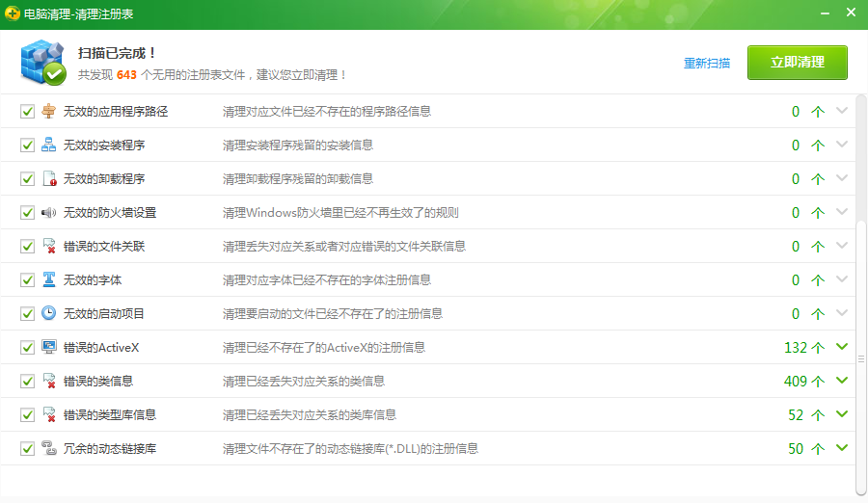Uncheck 错误的类型库信息 checkbox
868x503 pixels.
tap(27, 415)
